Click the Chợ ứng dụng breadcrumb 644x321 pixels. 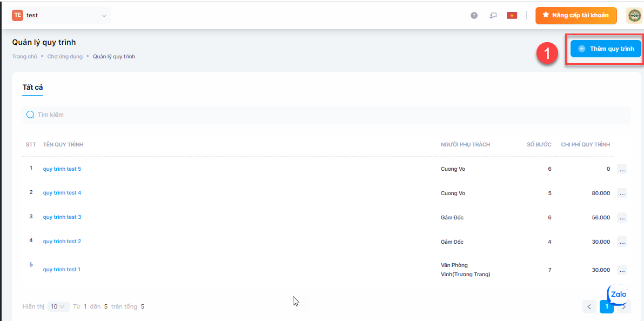coord(65,57)
